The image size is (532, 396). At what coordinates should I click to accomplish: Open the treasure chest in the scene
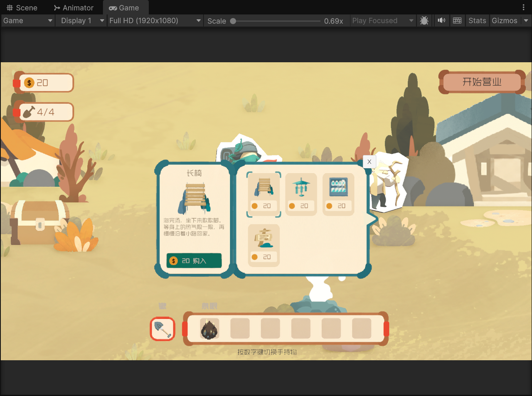(x=39, y=223)
